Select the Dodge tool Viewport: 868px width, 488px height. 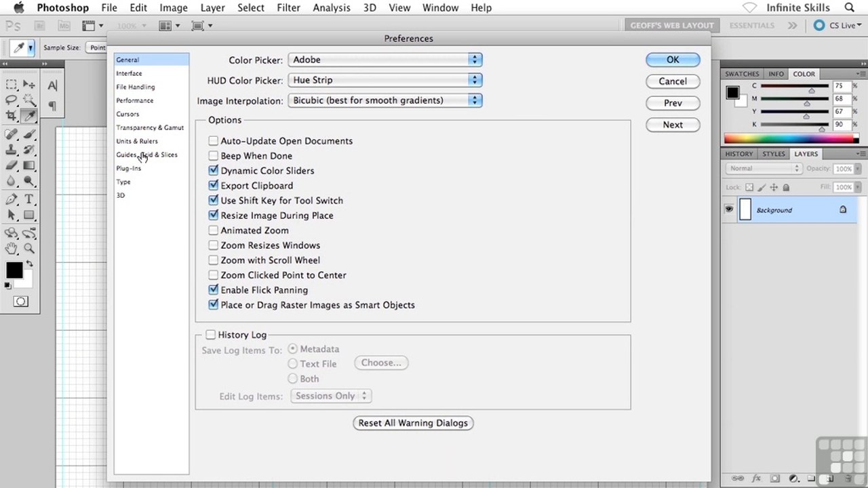coord(29,181)
